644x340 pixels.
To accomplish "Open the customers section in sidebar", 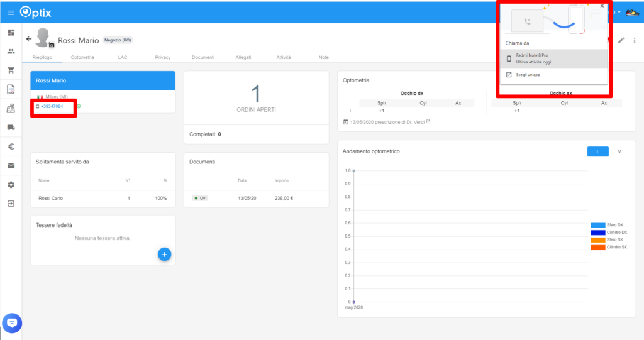I will point(11,52).
